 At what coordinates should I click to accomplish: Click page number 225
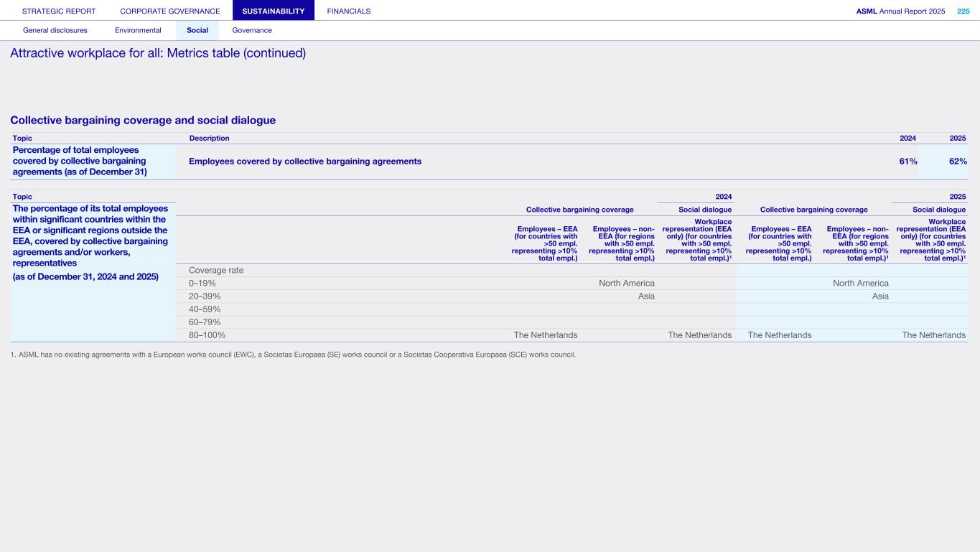pyautogui.click(x=963, y=11)
